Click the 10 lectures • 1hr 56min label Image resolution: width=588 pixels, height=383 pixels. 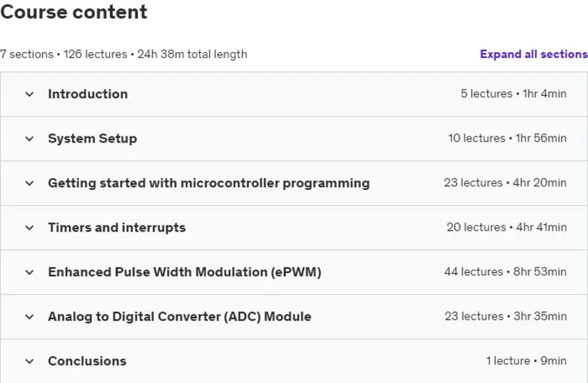click(507, 138)
